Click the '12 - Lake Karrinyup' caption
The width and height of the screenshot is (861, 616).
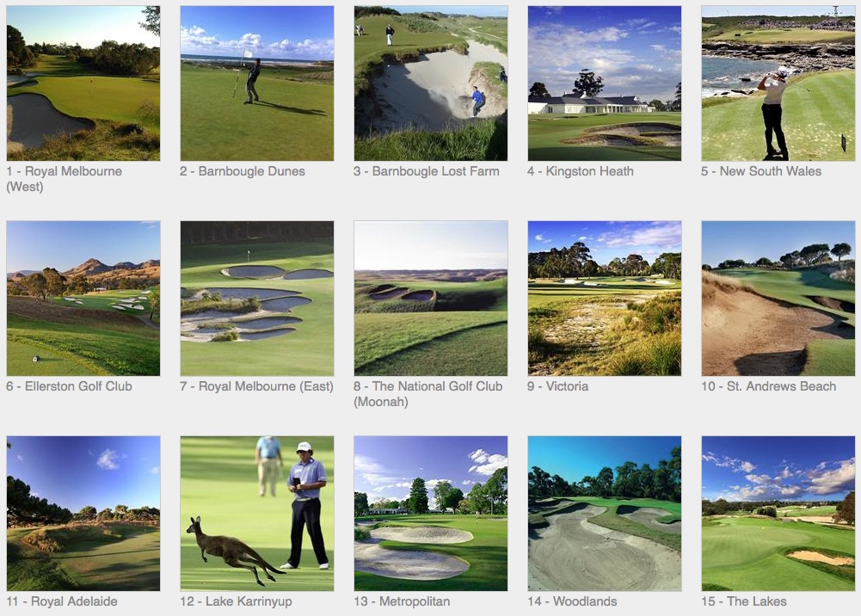237,601
